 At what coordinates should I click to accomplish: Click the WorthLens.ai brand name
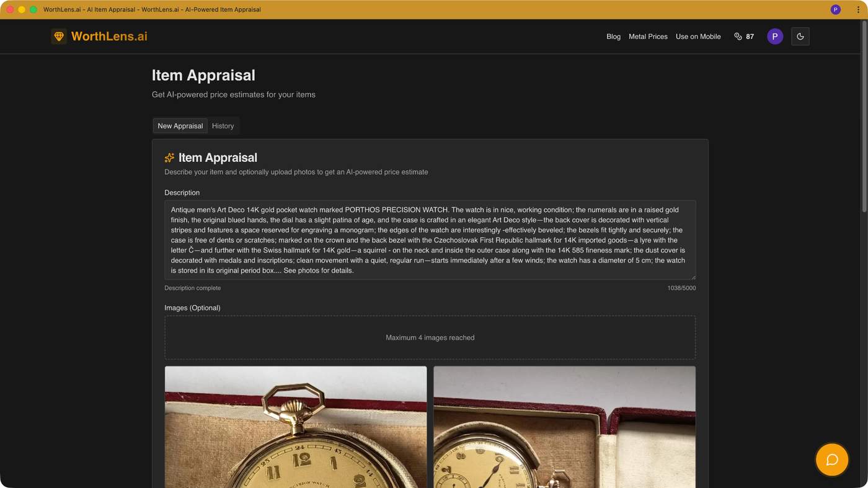109,37
